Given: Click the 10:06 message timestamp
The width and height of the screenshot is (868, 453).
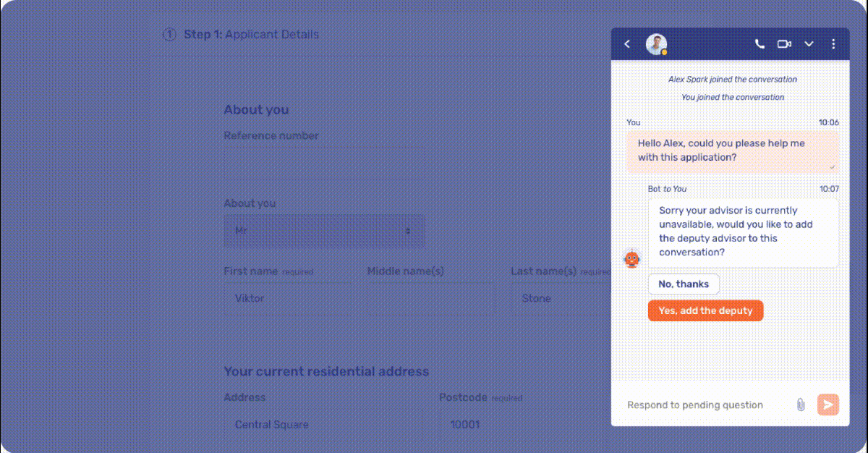Looking at the screenshot, I should (x=829, y=122).
